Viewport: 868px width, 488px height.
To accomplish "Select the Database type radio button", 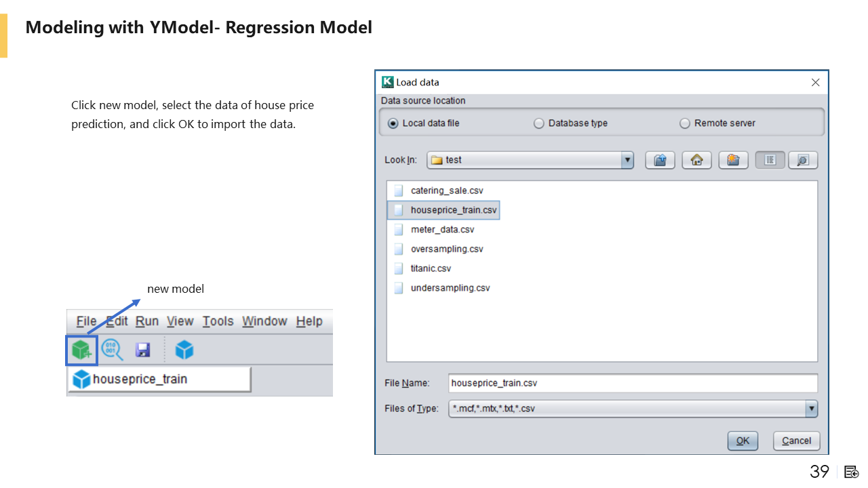I will [x=539, y=123].
